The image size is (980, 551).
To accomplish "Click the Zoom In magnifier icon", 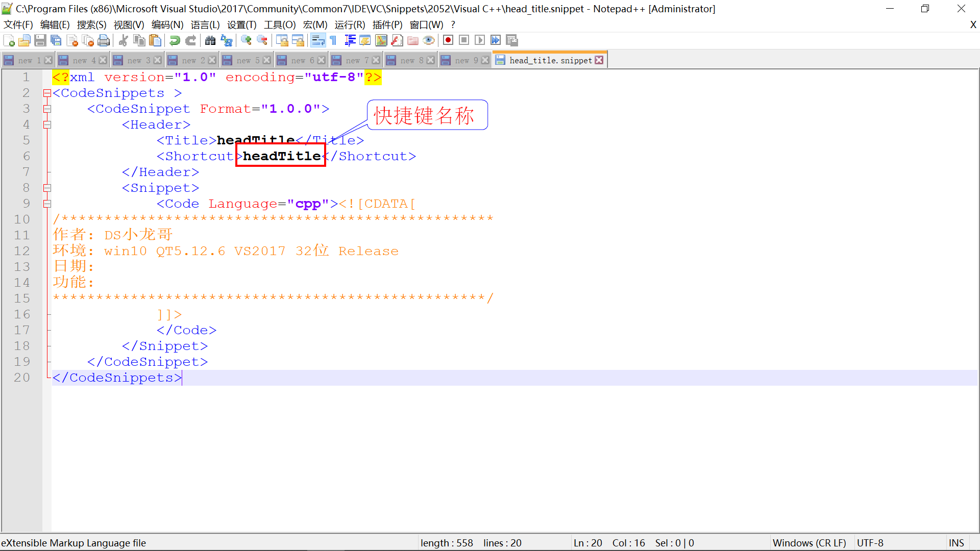I will (246, 40).
